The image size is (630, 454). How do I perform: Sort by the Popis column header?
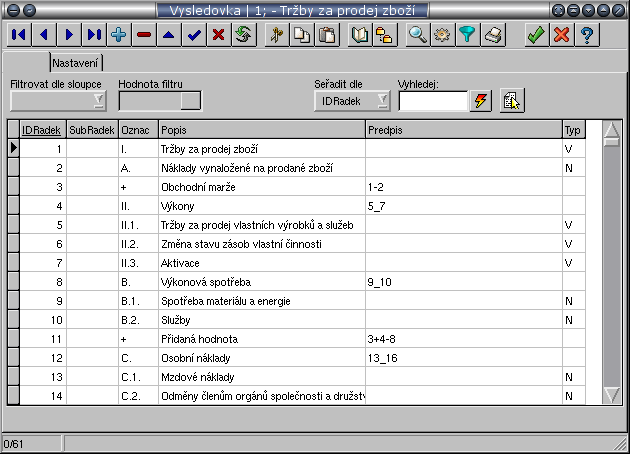(x=260, y=130)
